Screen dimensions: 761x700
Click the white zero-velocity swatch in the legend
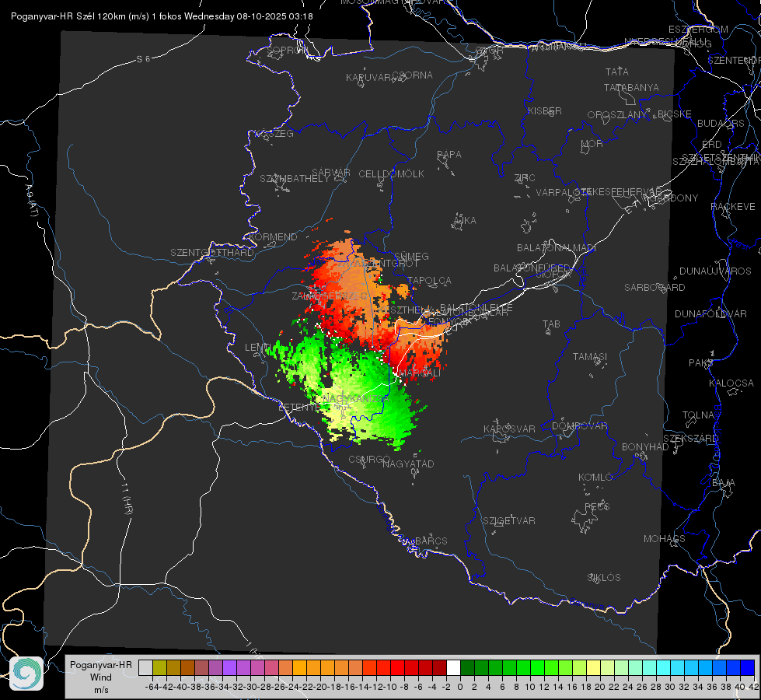pos(453,667)
